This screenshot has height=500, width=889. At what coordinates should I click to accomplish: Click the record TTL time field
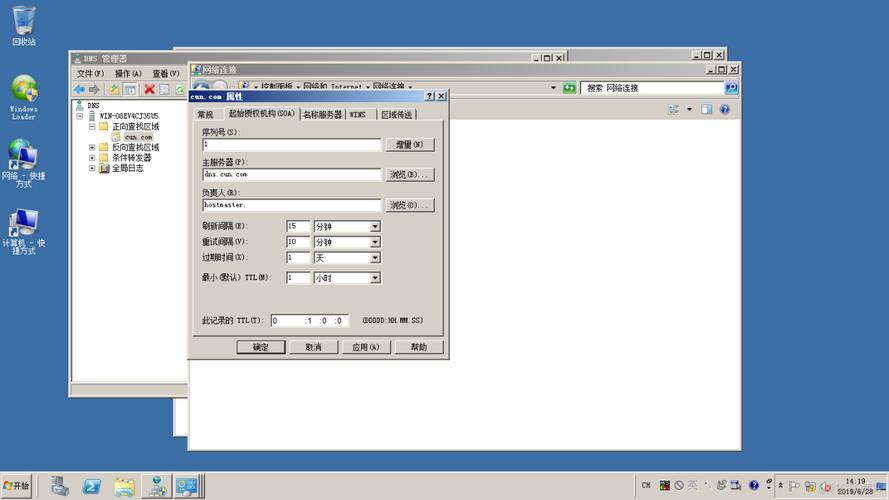click(310, 321)
